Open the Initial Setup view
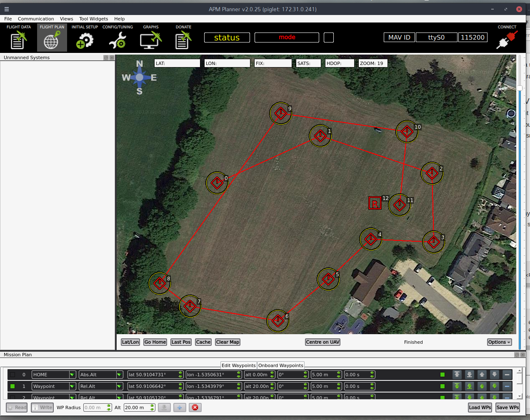 pos(85,37)
